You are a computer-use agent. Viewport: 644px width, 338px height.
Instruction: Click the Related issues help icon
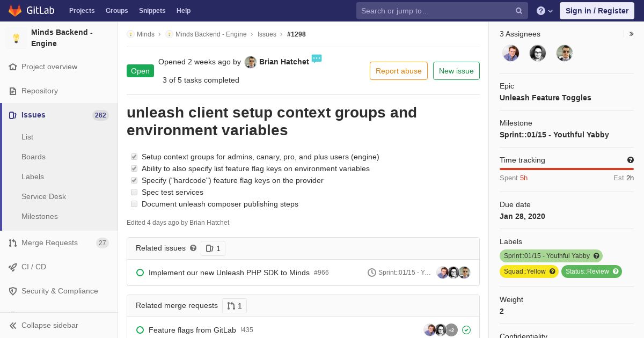coord(193,248)
